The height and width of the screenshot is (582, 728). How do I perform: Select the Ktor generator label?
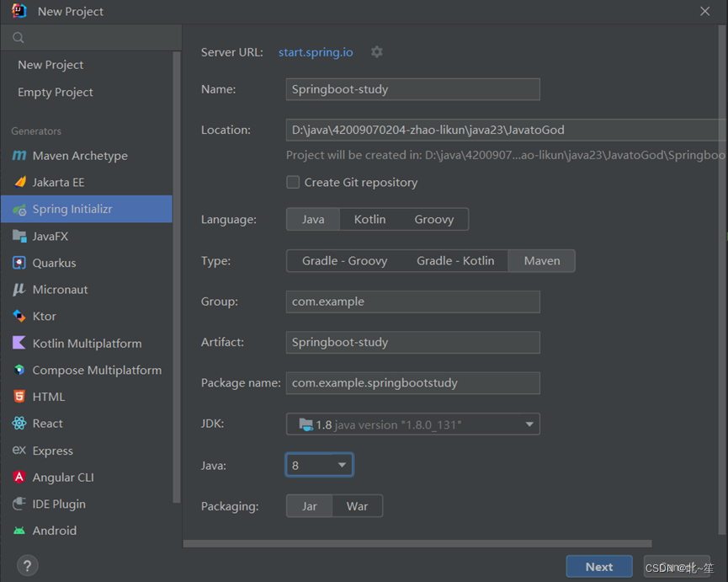click(x=44, y=317)
